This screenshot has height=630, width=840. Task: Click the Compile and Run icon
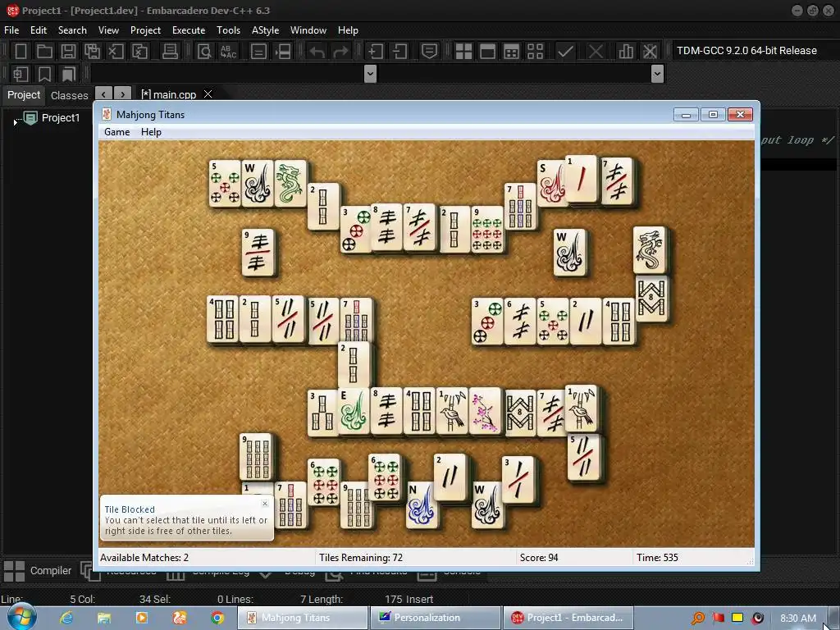click(x=512, y=52)
